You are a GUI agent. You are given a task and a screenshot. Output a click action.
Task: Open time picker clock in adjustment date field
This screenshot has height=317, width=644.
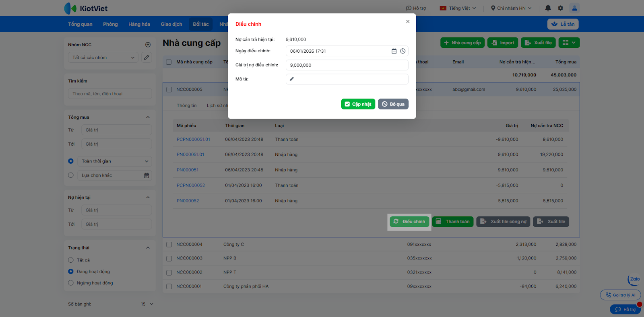402,51
